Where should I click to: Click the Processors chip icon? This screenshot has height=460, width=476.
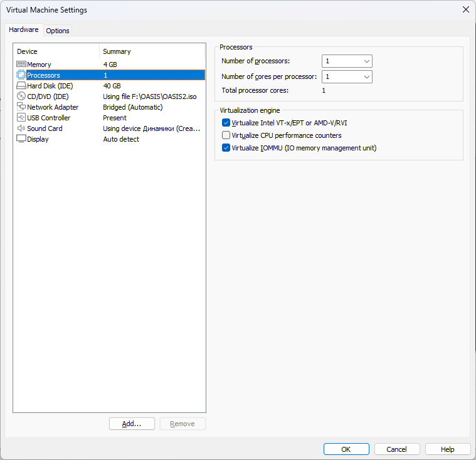click(21, 75)
